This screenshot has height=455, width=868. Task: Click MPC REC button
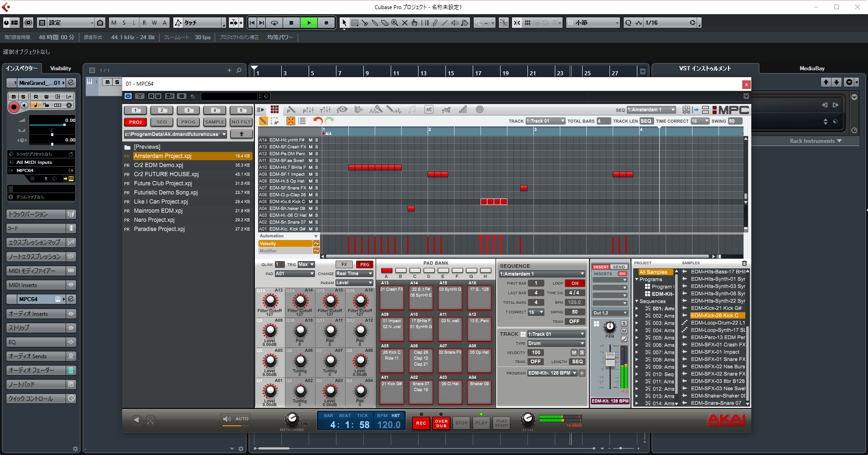421,423
